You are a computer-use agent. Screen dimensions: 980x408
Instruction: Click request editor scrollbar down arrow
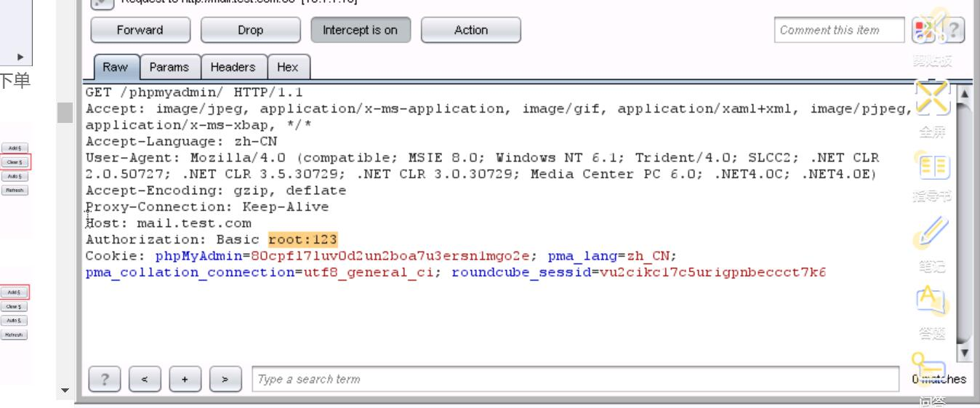pos(965,354)
